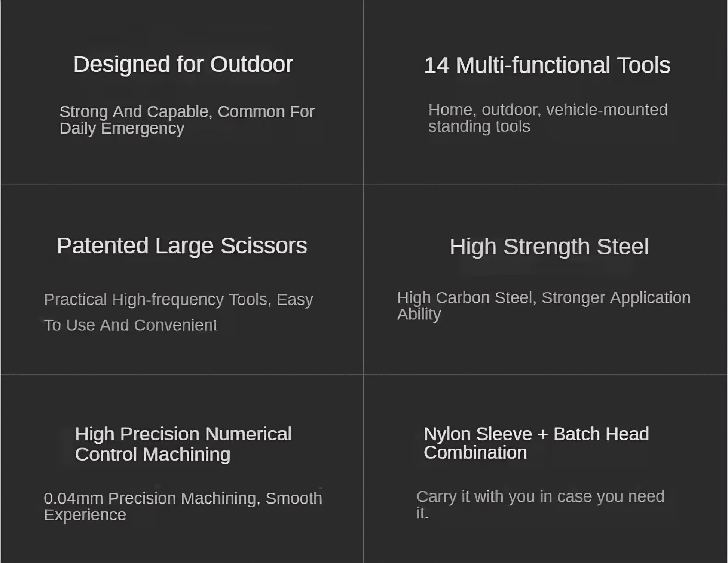
Task: Select the "To Use And Convenient" line
Action: coord(130,325)
